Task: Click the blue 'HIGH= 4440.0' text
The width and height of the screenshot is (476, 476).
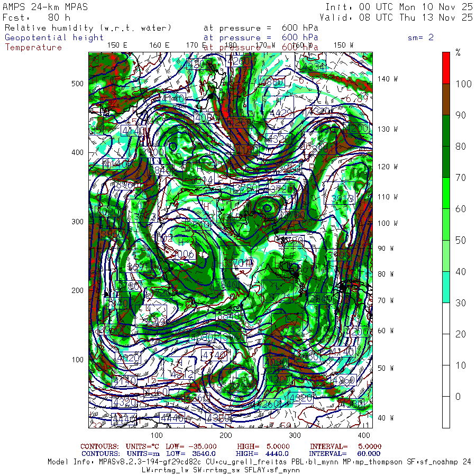Action: 262,454
